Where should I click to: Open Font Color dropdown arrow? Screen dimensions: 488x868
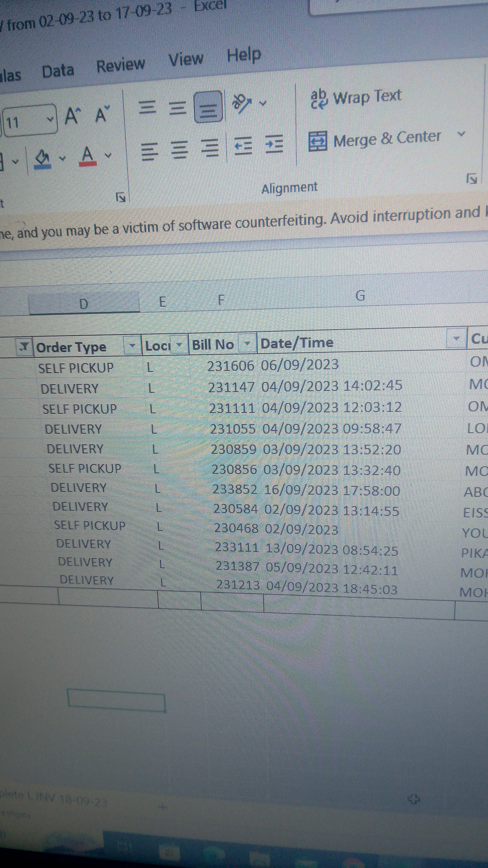coord(108,155)
